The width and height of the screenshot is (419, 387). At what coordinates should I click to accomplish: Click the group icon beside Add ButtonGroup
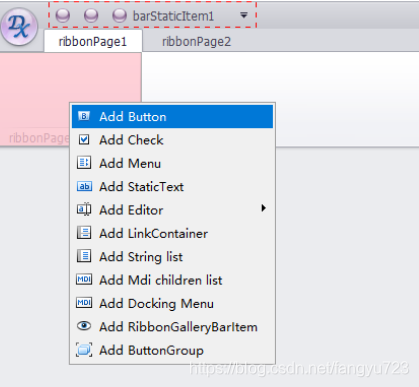click(84, 350)
